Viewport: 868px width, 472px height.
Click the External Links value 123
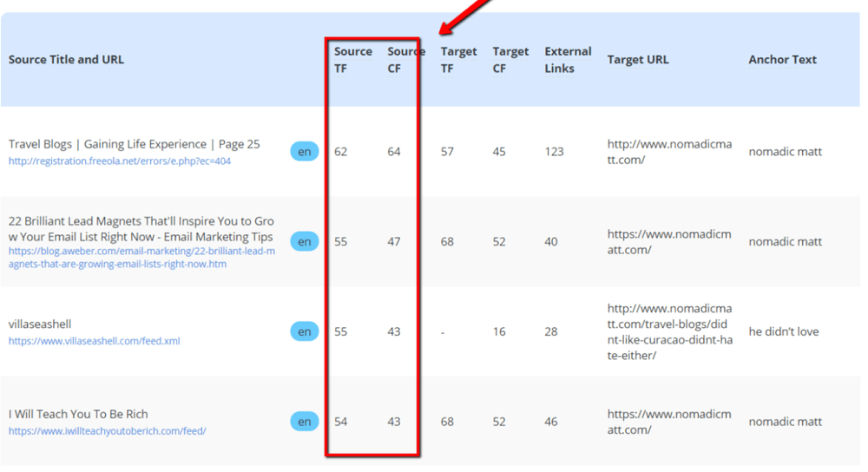point(554,152)
